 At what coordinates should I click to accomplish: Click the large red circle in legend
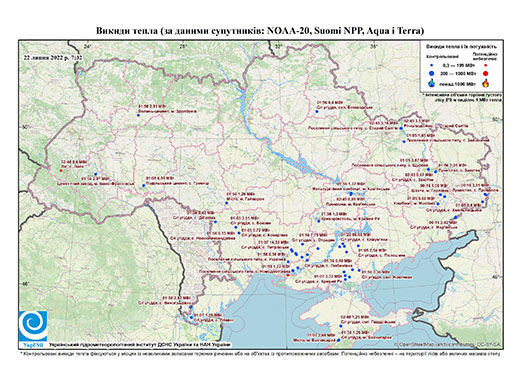tap(486, 73)
